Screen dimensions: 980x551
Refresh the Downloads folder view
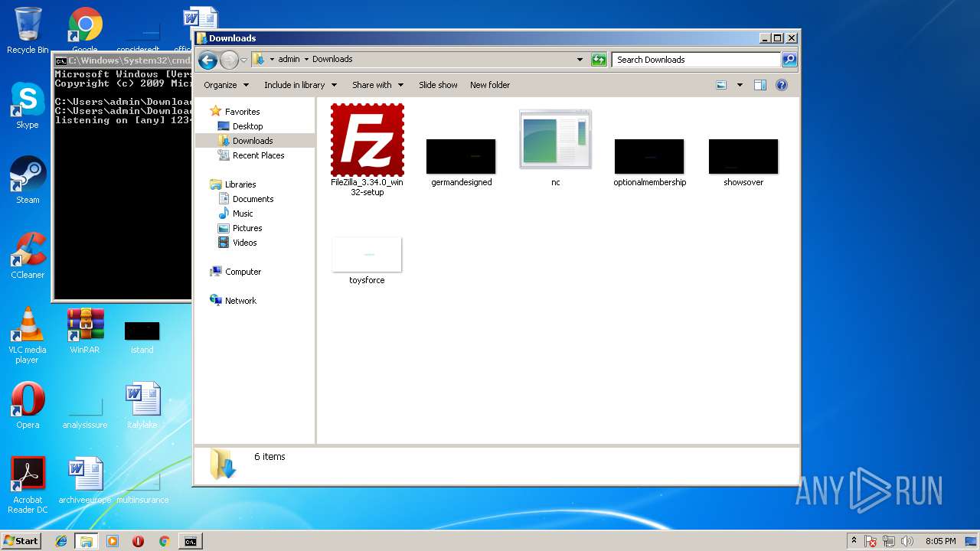599,60
